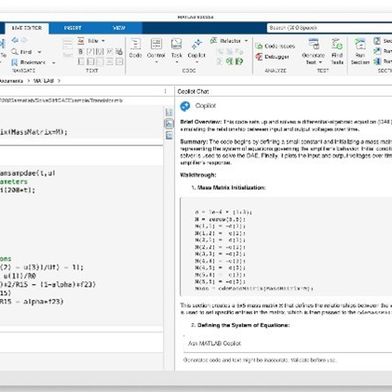This screenshot has height=392, width=392.
Task: Toggle underline text formatting
Action: point(100,52)
